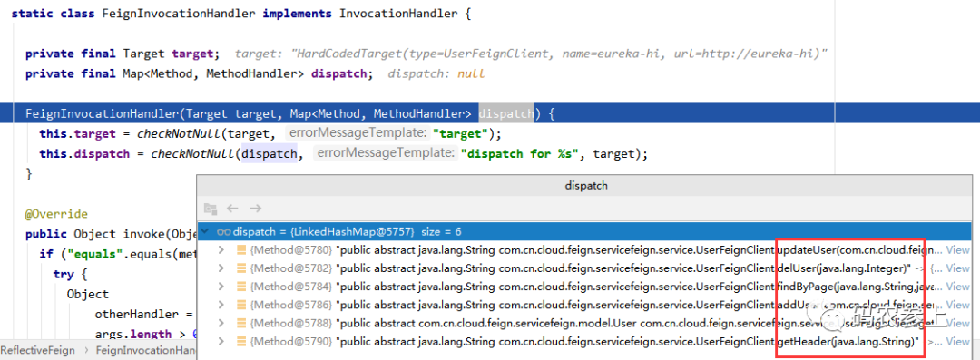Click the entry icon for Method@5790

(x=240, y=342)
